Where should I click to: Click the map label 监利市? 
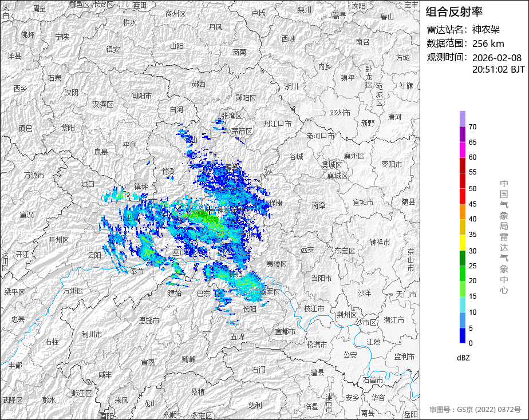[405, 356]
